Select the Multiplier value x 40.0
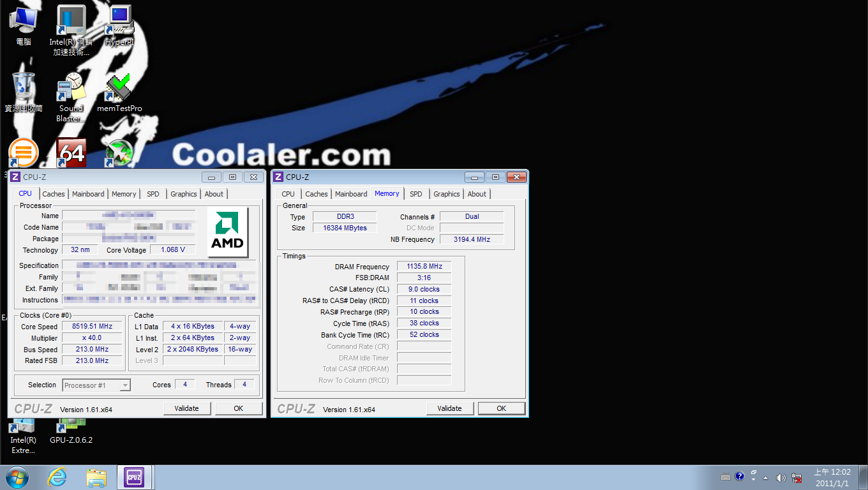 tap(92, 338)
